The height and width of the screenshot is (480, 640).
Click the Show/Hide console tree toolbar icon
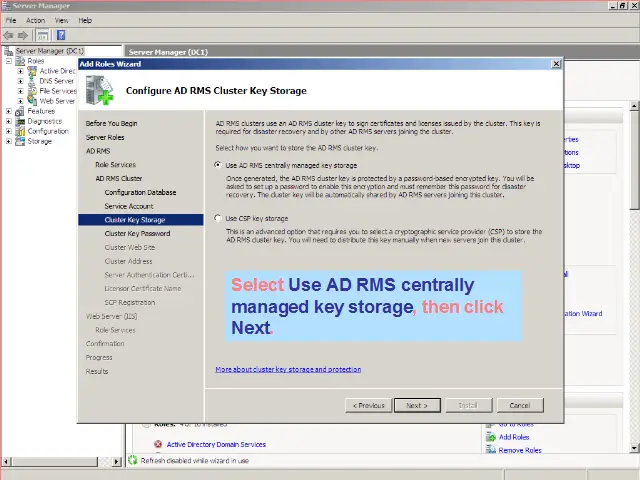[42, 36]
